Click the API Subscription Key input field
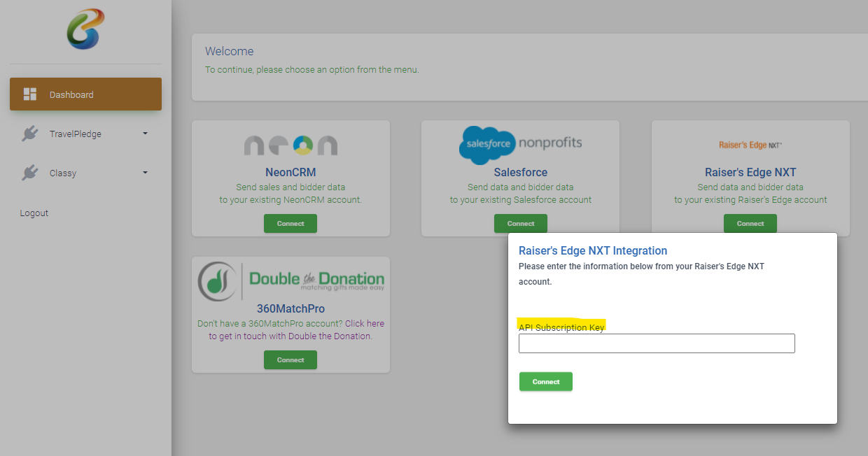The width and height of the screenshot is (868, 456). tap(657, 343)
